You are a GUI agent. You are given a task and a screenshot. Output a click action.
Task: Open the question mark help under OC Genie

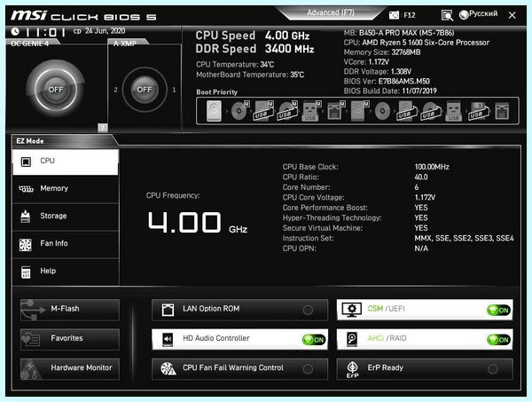[103, 128]
